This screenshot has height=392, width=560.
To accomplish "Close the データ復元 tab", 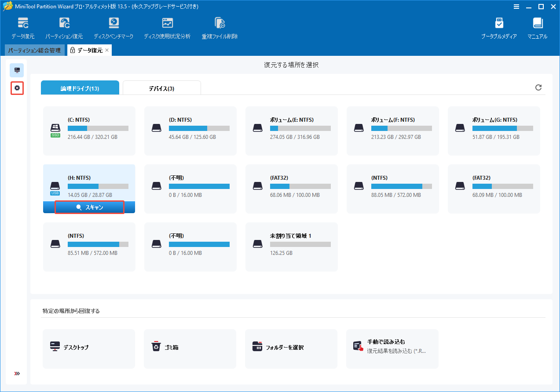I will [x=106, y=50].
